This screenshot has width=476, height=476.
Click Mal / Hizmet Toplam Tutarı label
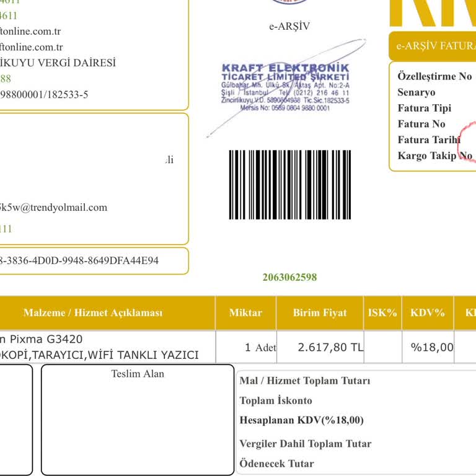pyautogui.click(x=305, y=381)
